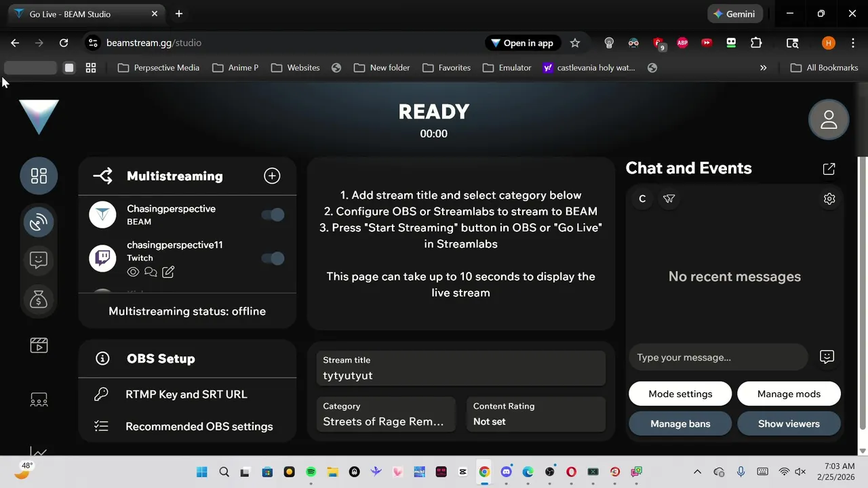The width and height of the screenshot is (868, 488).
Task: Open Gemini in the browser title bar
Action: click(x=736, y=14)
